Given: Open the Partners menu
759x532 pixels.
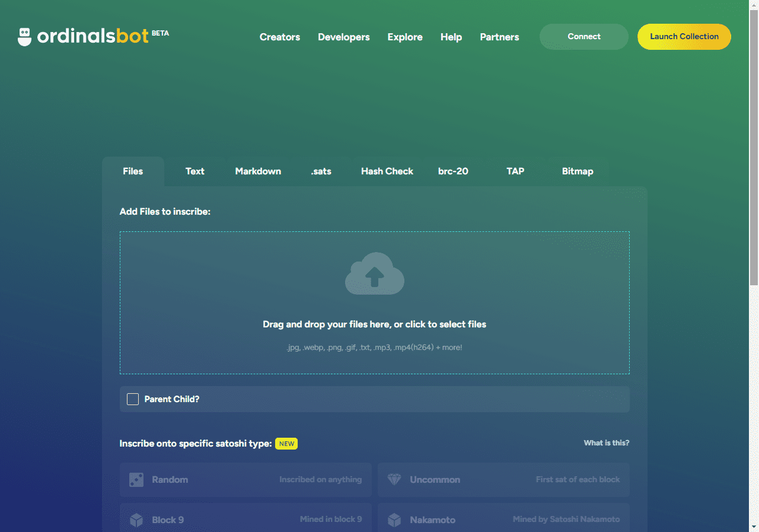Looking at the screenshot, I should [499, 37].
